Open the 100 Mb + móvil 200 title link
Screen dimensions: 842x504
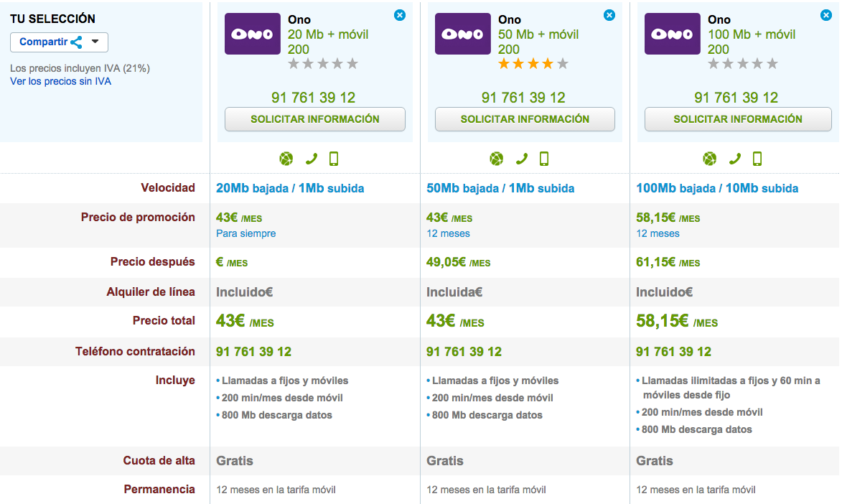[x=752, y=42]
